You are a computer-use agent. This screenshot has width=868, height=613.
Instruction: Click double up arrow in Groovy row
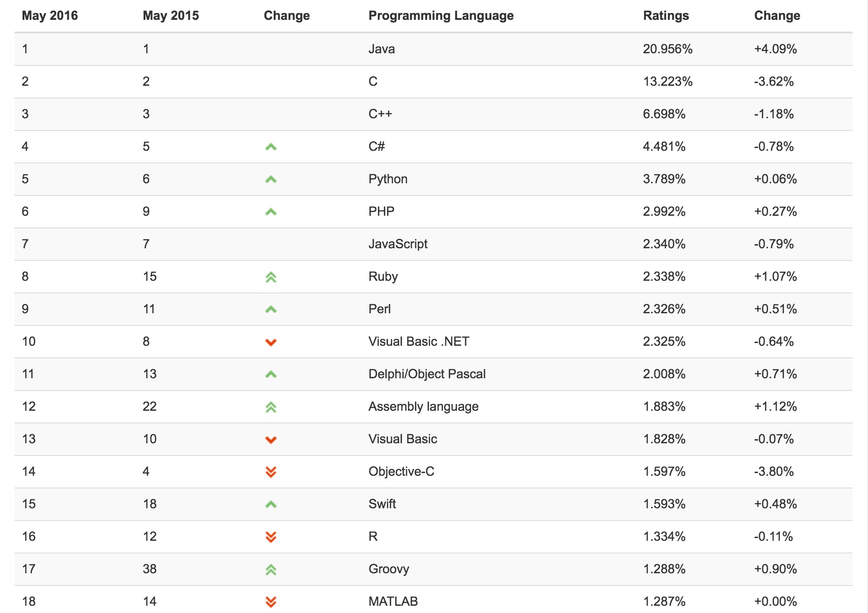(x=271, y=570)
